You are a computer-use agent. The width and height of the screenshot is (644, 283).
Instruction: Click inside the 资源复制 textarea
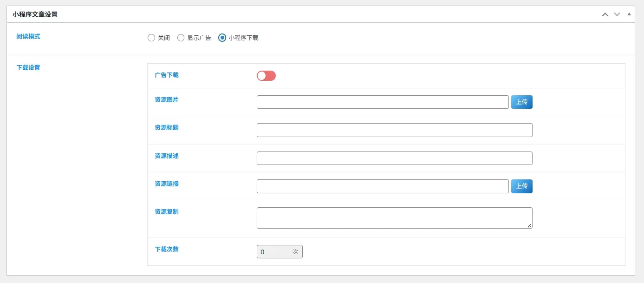tap(394, 217)
